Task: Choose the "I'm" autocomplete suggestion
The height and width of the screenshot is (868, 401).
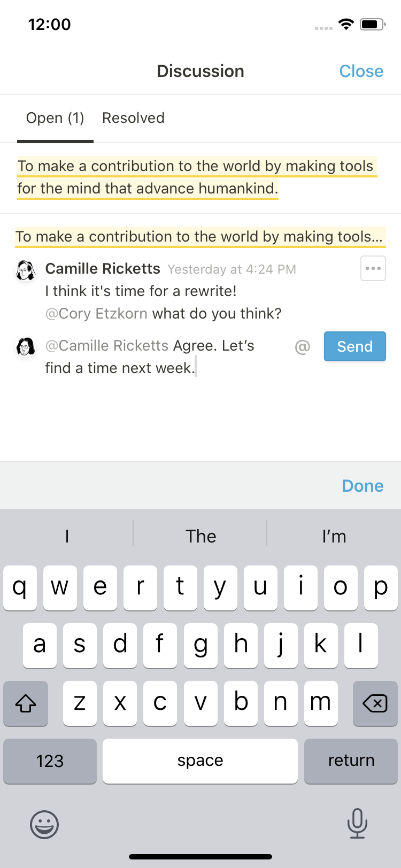Action: coord(334,536)
